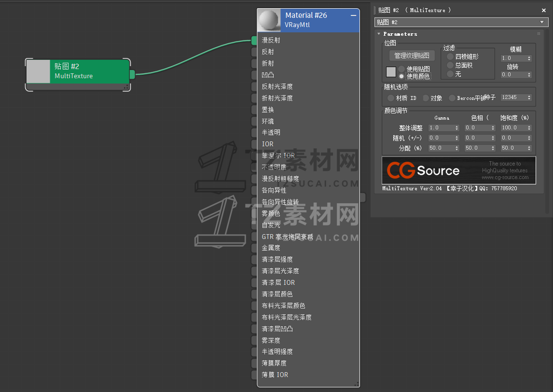The height and width of the screenshot is (392, 553).
Task: Collapse the Material #26 node with minus icon
Action: point(353,15)
